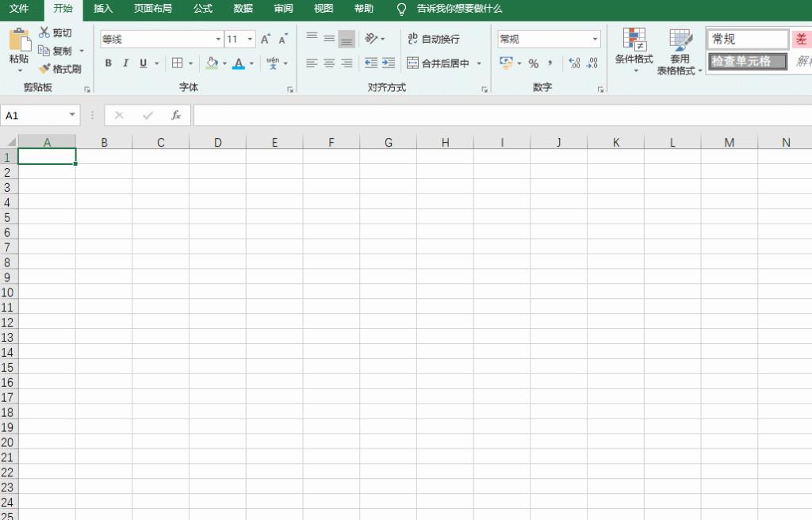Click the Percent Style icon
This screenshot has width=812, height=520.
[x=533, y=63]
